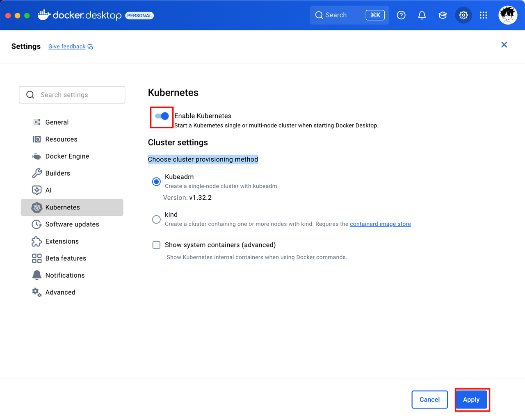Click the Docker whale logo
This screenshot has height=420, width=525.
[44, 15]
